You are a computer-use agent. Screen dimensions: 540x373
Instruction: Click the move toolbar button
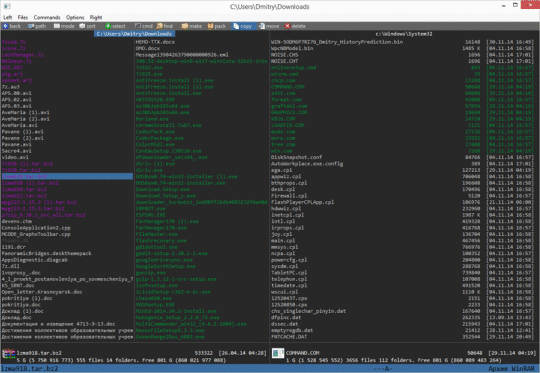[x=269, y=26]
